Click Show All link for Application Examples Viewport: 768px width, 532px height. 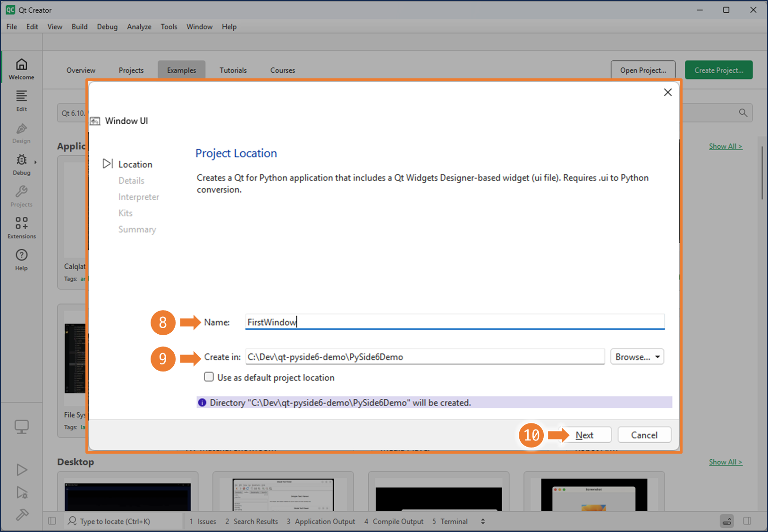point(725,146)
